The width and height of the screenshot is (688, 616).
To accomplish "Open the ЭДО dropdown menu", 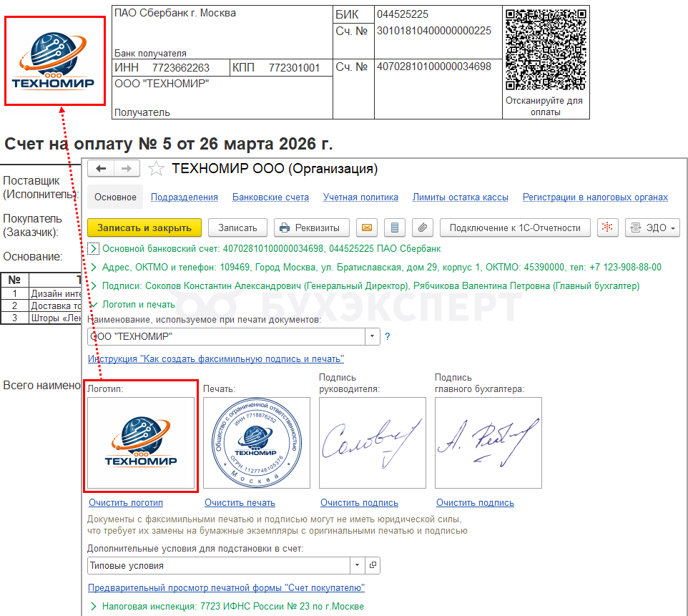I will [x=652, y=228].
